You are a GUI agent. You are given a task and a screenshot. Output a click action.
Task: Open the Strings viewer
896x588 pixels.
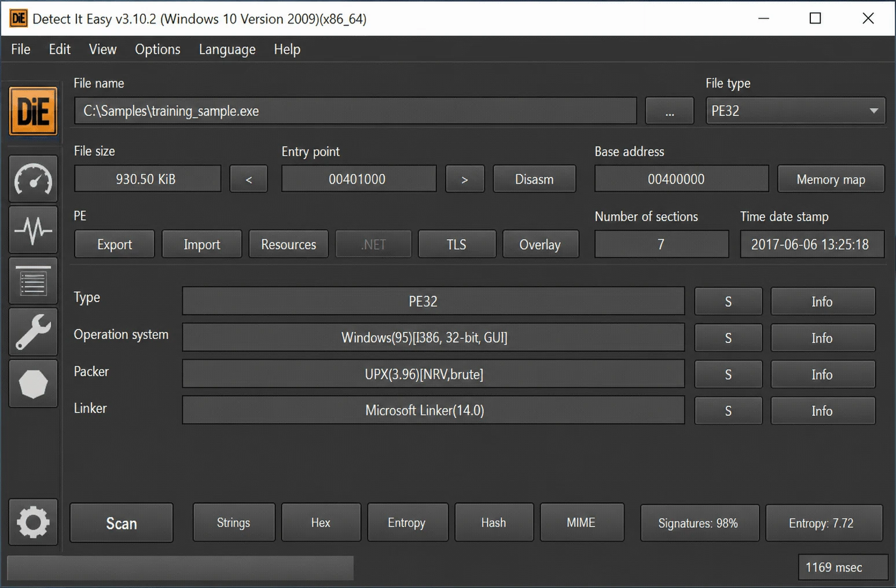click(x=234, y=523)
